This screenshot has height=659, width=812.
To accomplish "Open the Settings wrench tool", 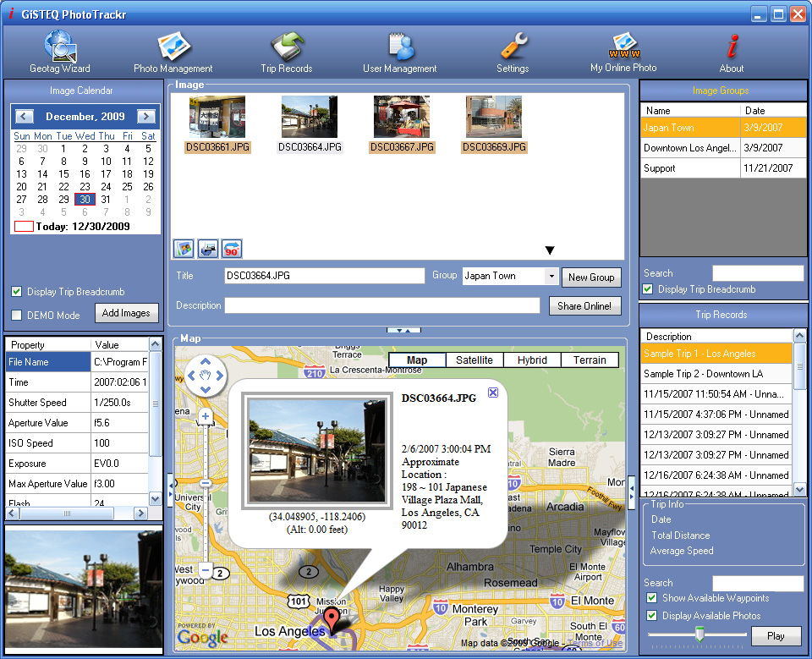I will click(513, 52).
